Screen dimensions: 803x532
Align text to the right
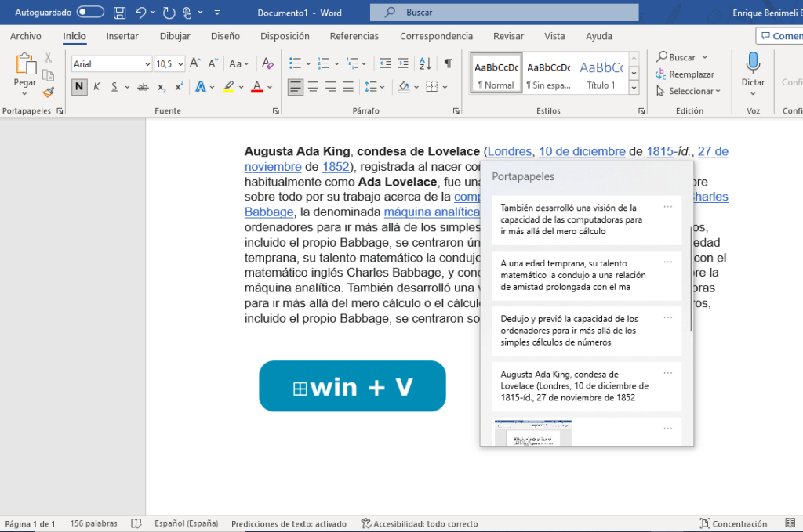(331, 87)
